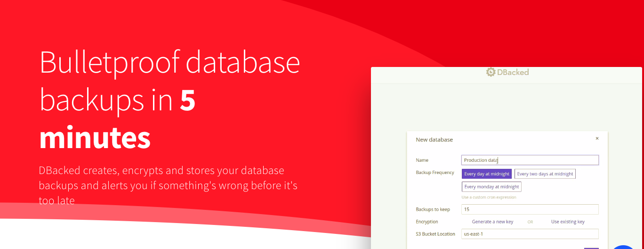
Task: Focus the Name input field
Action: [530, 160]
